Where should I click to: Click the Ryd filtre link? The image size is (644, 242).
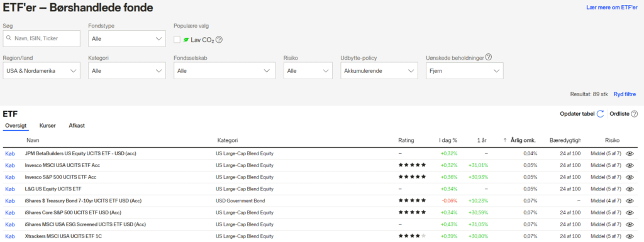tap(625, 94)
